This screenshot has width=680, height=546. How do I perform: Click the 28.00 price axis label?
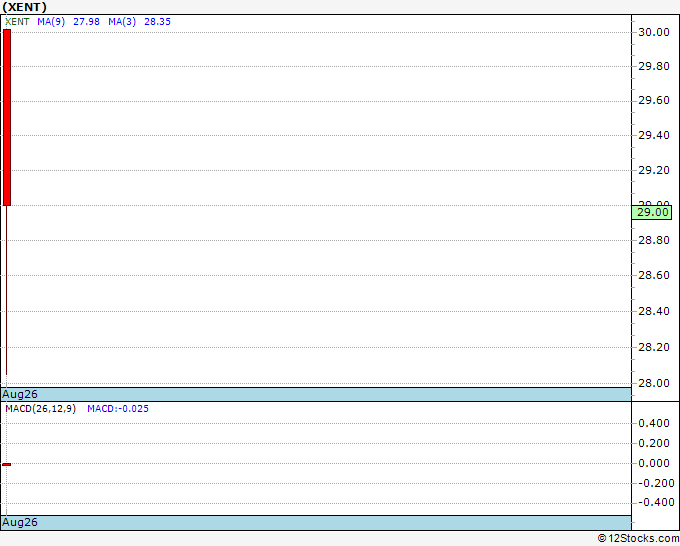(654, 383)
